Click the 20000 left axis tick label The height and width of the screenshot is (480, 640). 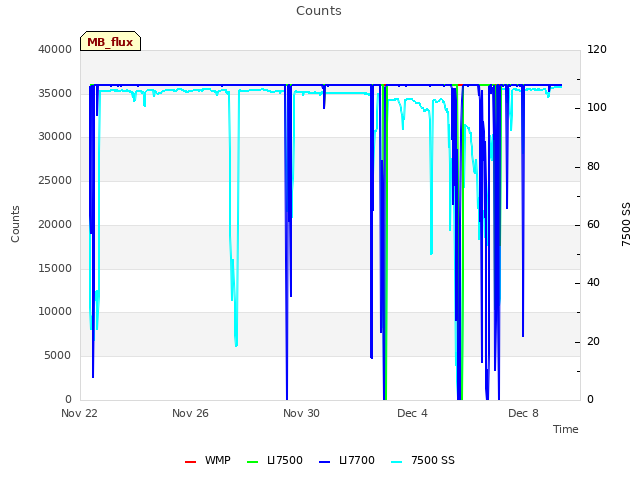point(55,224)
